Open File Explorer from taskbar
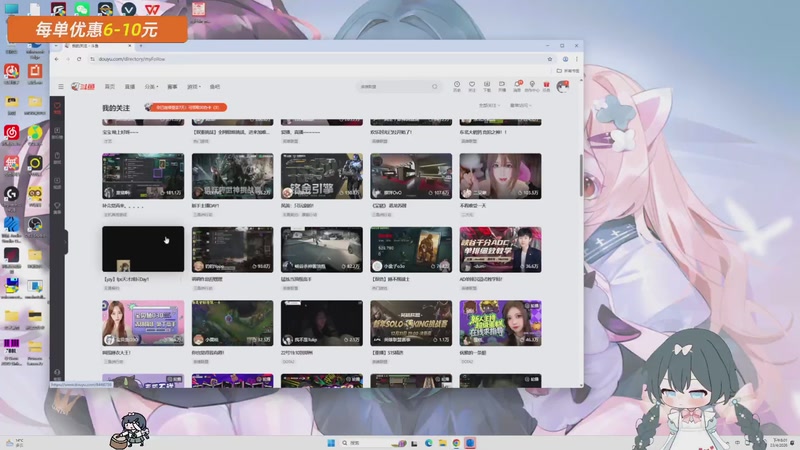The height and width of the screenshot is (450, 800). coord(442,442)
